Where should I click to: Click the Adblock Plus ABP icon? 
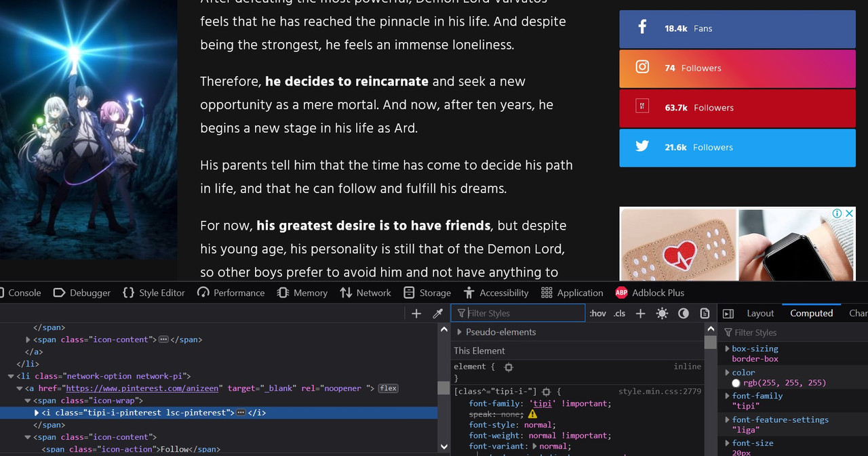click(621, 293)
